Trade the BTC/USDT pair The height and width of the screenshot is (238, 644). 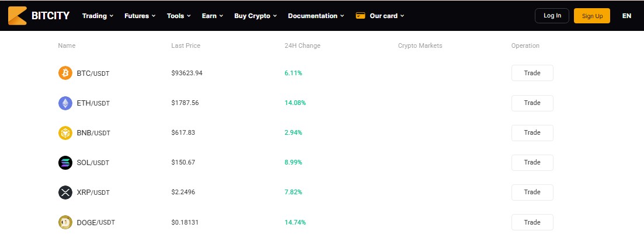(x=532, y=73)
